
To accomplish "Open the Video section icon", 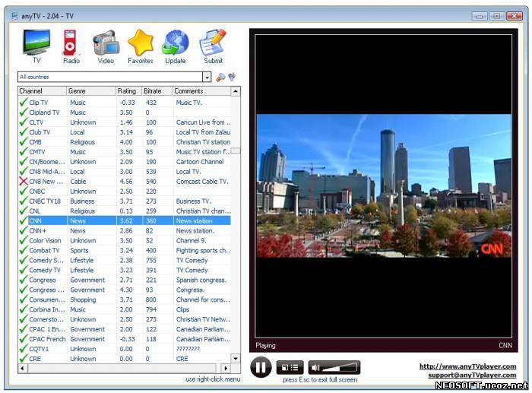I will click(106, 46).
